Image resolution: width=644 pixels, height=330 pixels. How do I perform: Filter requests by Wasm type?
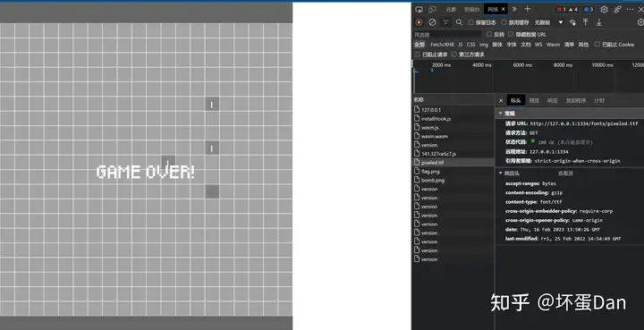553,45
